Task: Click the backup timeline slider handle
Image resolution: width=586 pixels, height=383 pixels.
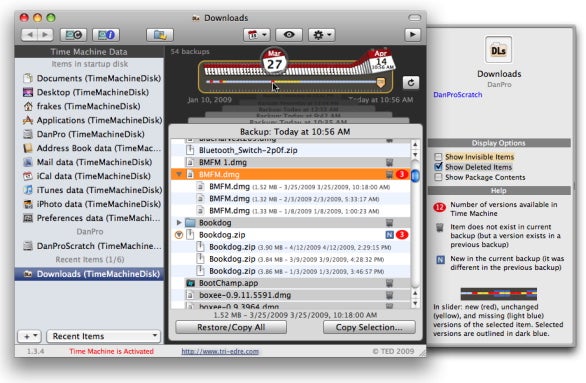Action: 380,82
